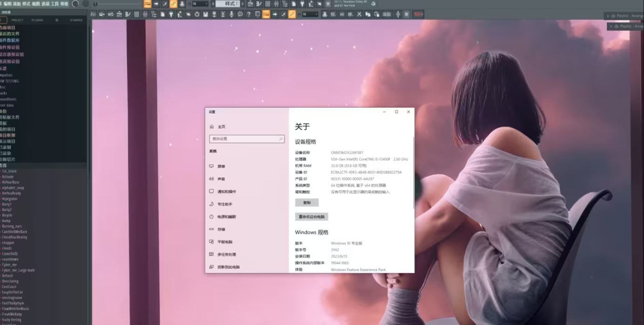Toggle the red button at second toolbar's end

[x=418, y=14]
